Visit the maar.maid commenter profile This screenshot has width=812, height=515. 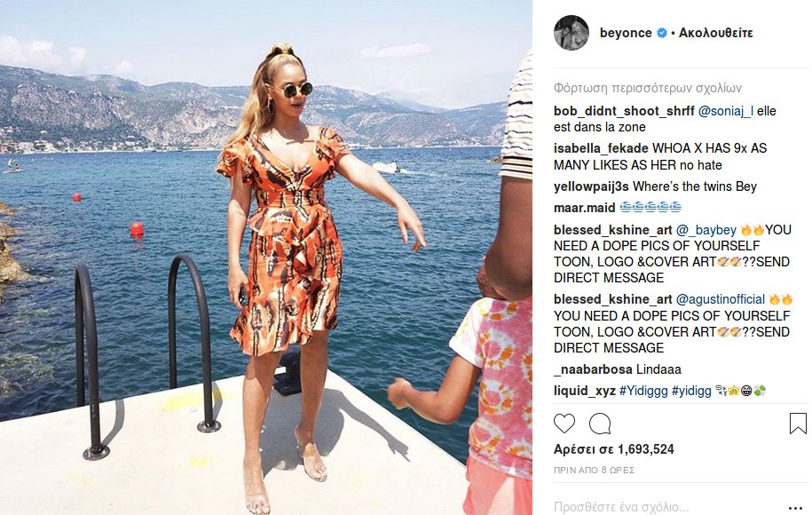584,208
